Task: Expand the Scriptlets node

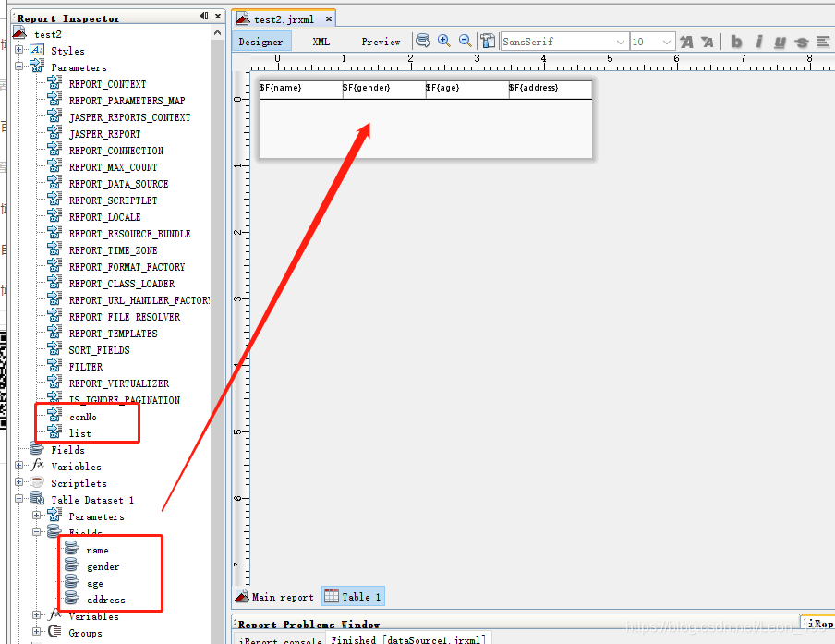Action: (x=19, y=482)
